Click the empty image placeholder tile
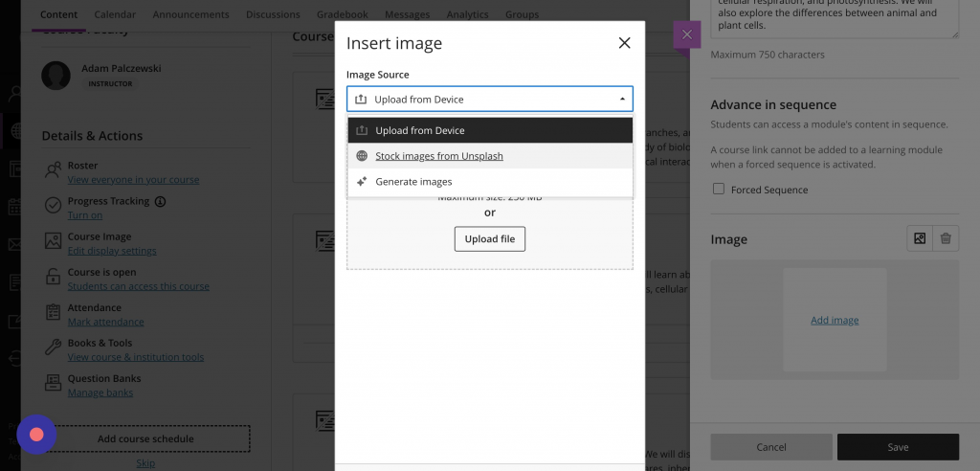 pyautogui.click(x=835, y=320)
